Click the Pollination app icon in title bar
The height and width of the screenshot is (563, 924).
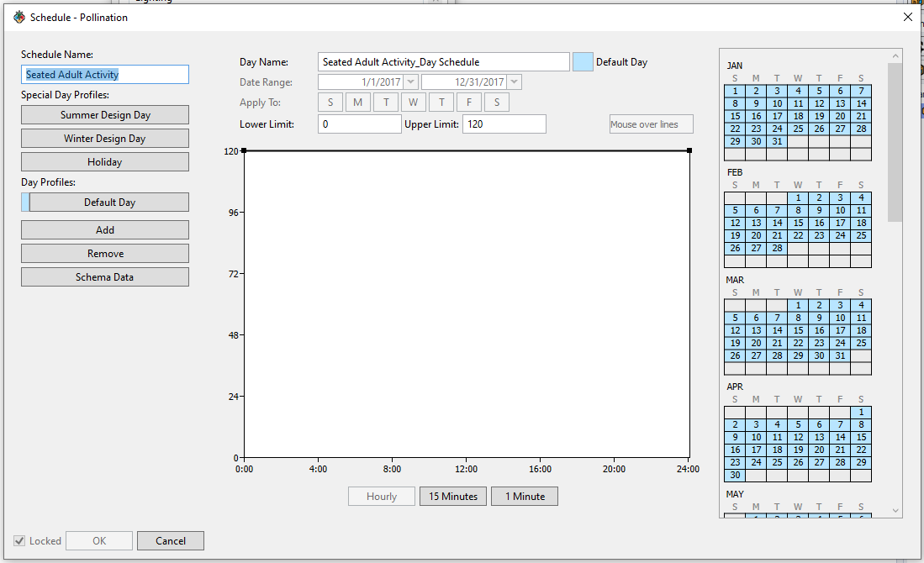click(x=18, y=17)
